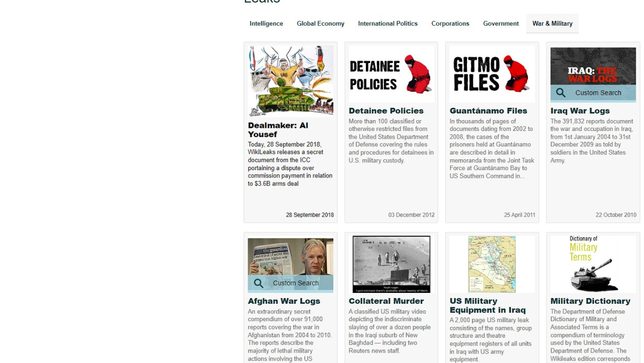Screen dimensions: 644x363
Task: Open the Corporations tab
Action: tap(450, 24)
